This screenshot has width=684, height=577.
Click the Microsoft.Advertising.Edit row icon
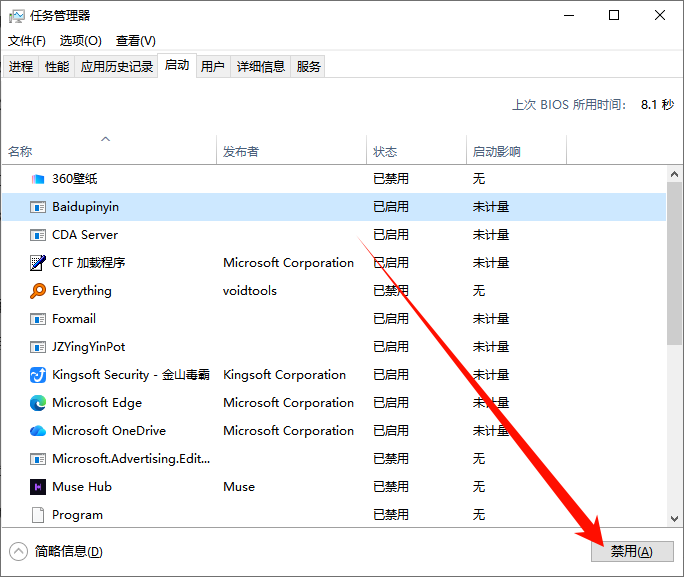38,459
